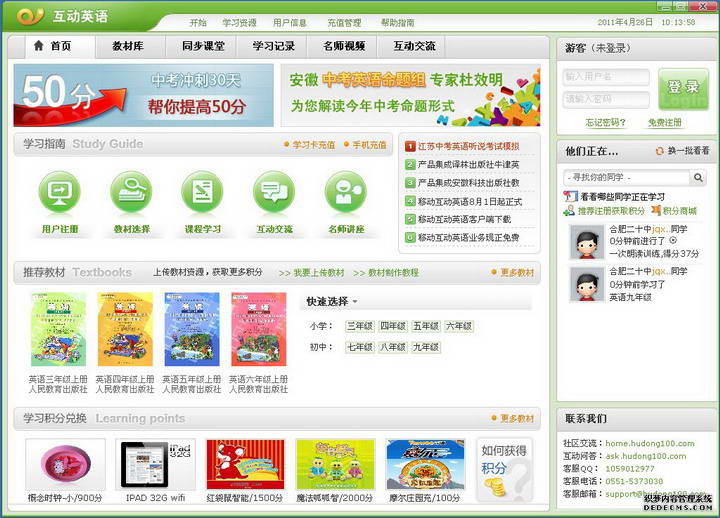
Task: Click the 忘记密码? link
Action: pyautogui.click(x=605, y=123)
